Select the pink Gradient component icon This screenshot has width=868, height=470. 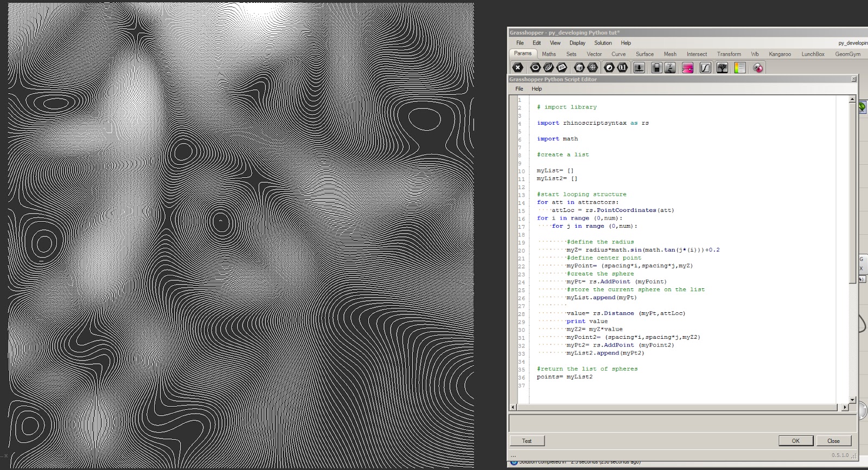click(687, 67)
